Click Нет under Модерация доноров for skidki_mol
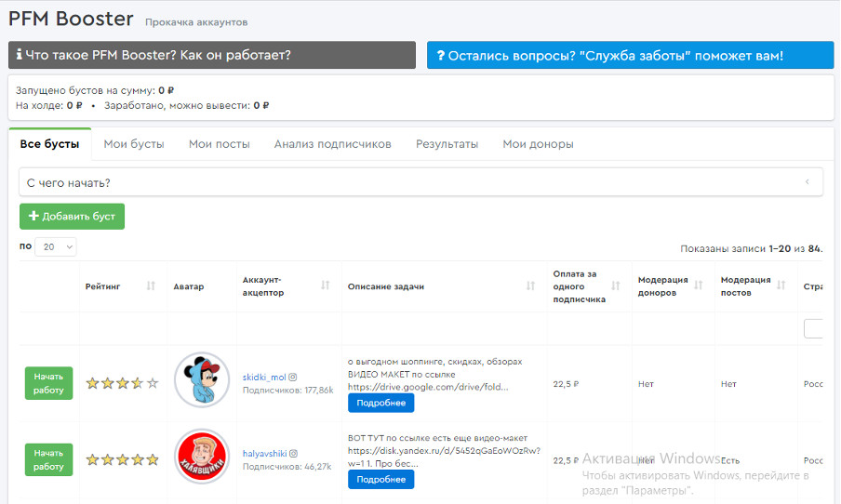The height and width of the screenshot is (504, 841). click(646, 384)
